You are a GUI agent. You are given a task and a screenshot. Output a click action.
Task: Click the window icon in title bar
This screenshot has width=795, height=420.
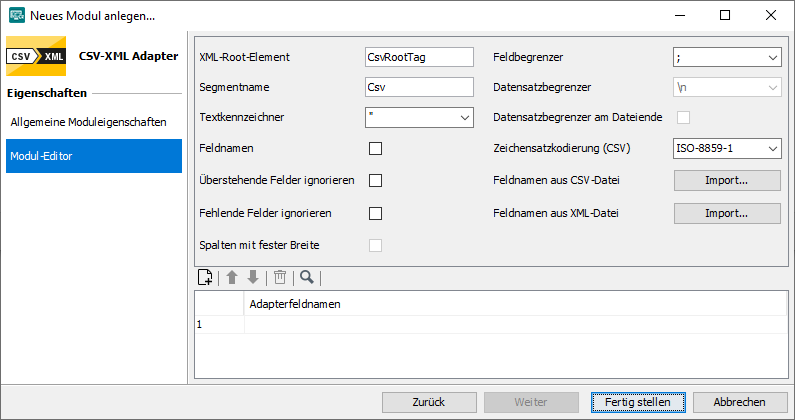pos(16,15)
